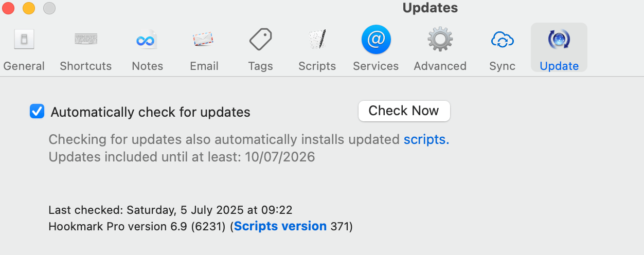
Task: Switch to the tab labeled 'Email'
Action: [204, 66]
